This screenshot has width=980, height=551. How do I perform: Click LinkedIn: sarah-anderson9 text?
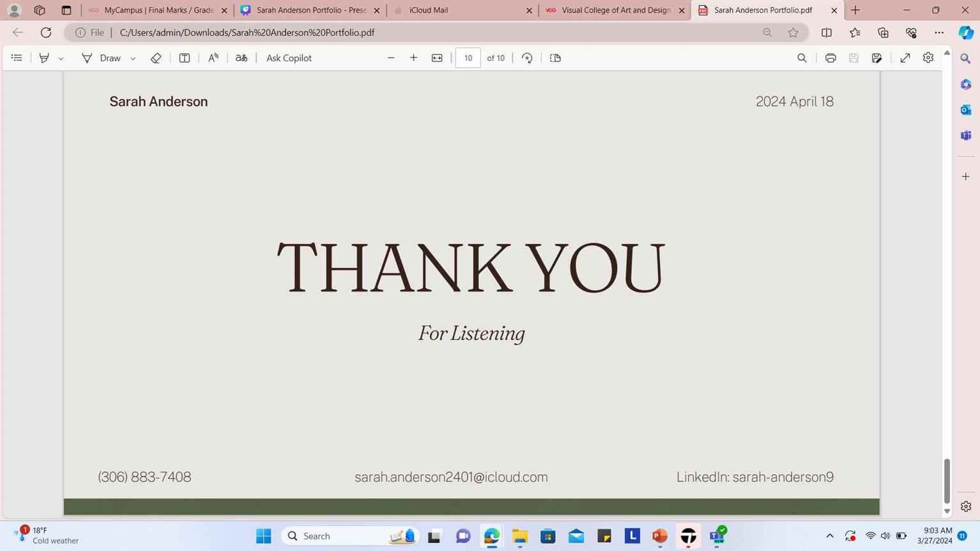point(755,477)
